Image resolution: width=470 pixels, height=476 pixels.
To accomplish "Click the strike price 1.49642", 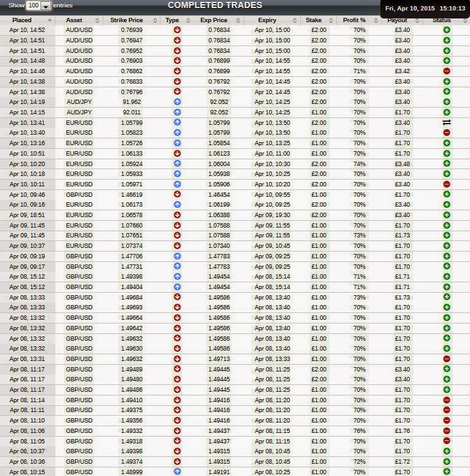I will [132, 328].
